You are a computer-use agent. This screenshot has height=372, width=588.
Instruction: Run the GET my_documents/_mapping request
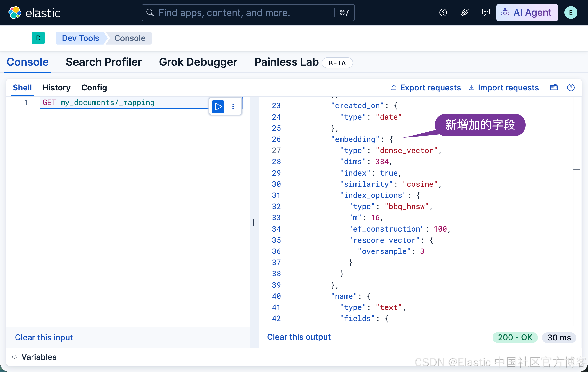click(218, 106)
